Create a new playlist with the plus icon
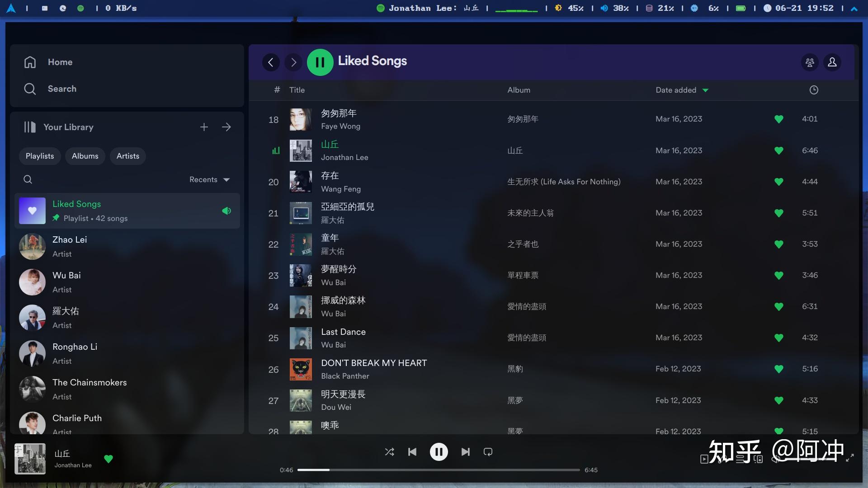The width and height of the screenshot is (868, 488). [204, 127]
